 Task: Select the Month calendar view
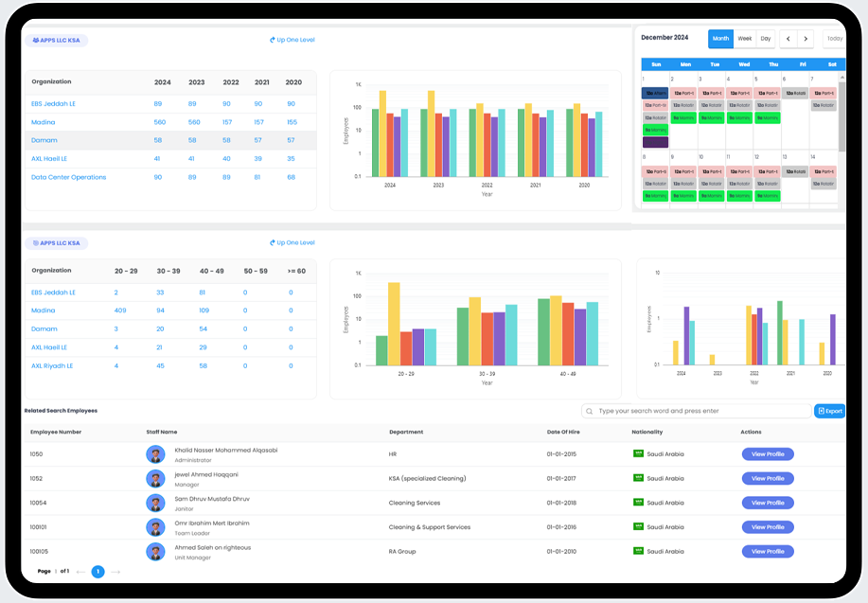tap(720, 39)
